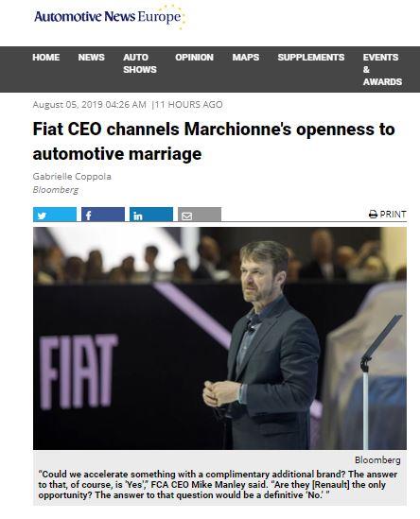Click the Bloomberg source byline
The width and height of the screenshot is (420, 519).
56,190
